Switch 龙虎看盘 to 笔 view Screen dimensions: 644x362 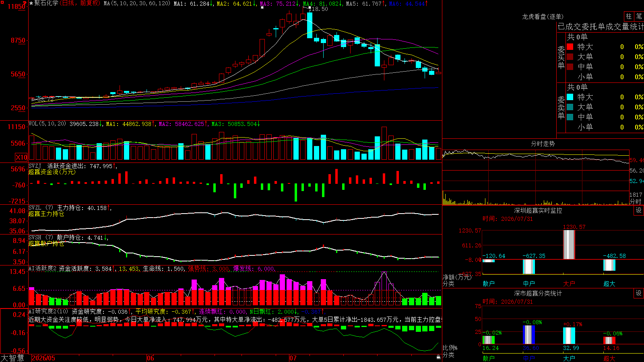click(x=639, y=16)
